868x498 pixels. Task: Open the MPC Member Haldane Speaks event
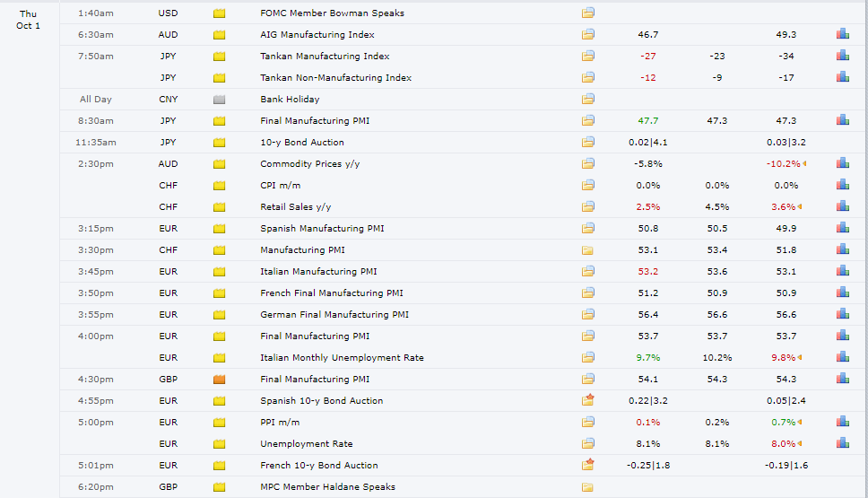coord(327,486)
